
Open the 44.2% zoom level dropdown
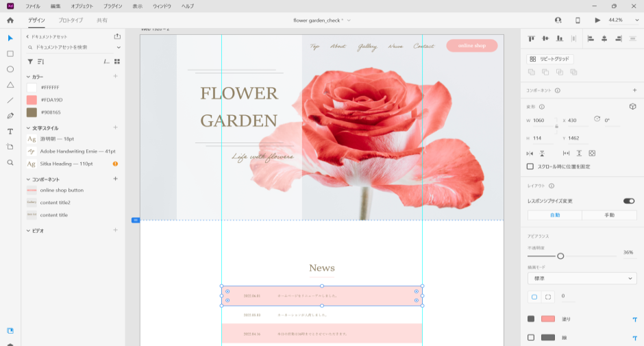pyautogui.click(x=619, y=21)
